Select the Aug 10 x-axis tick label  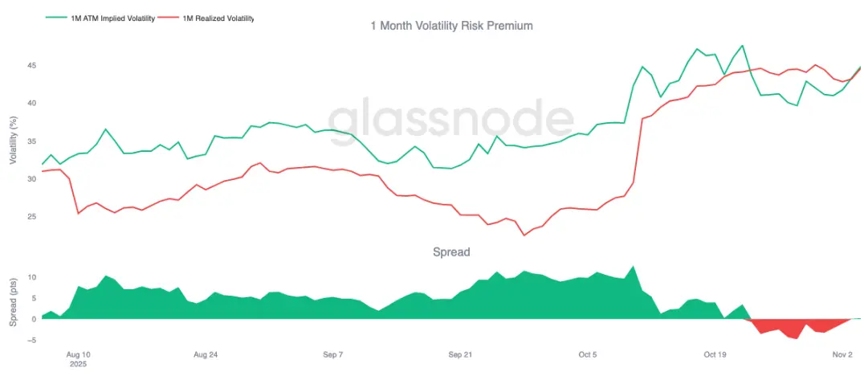click(78, 354)
